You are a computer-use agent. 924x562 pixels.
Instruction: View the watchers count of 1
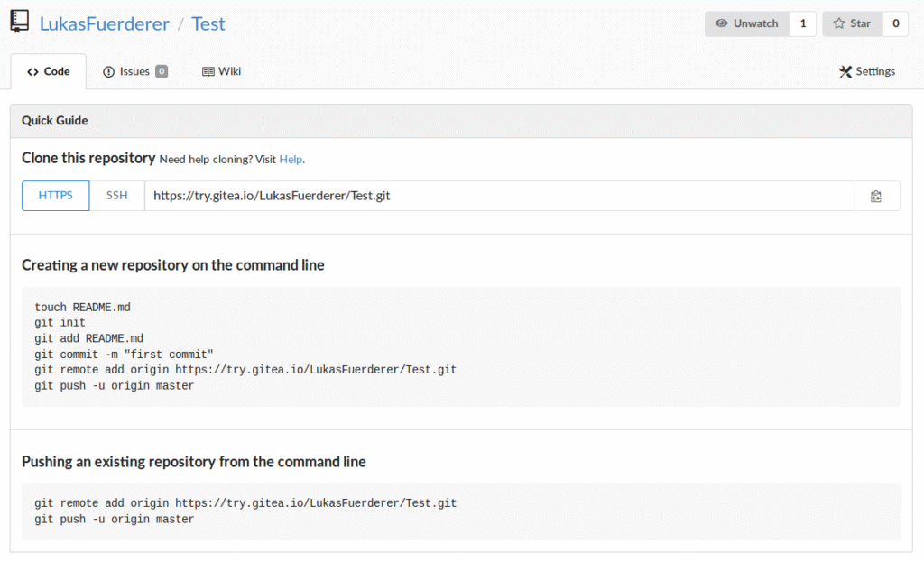(x=803, y=23)
